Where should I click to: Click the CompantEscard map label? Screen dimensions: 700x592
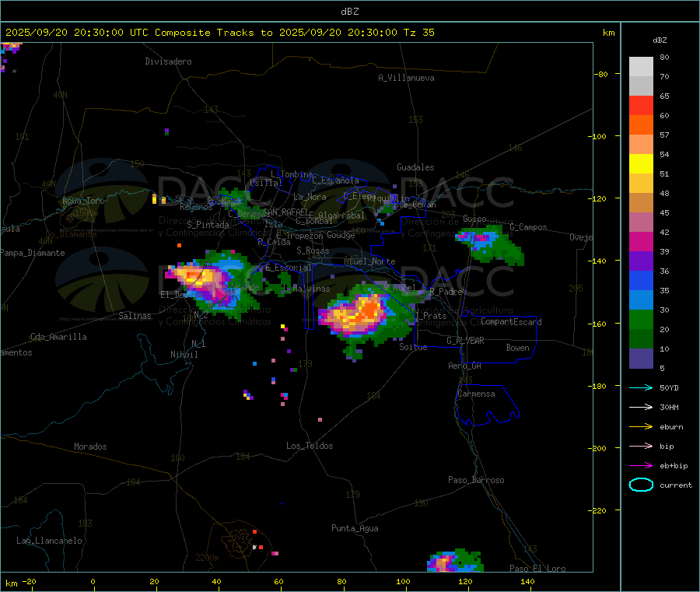point(511,322)
